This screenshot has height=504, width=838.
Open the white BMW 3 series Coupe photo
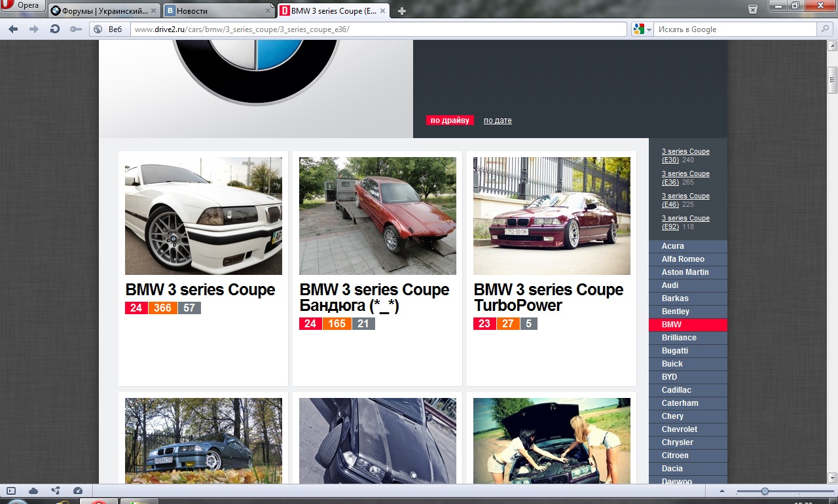tap(204, 216)
